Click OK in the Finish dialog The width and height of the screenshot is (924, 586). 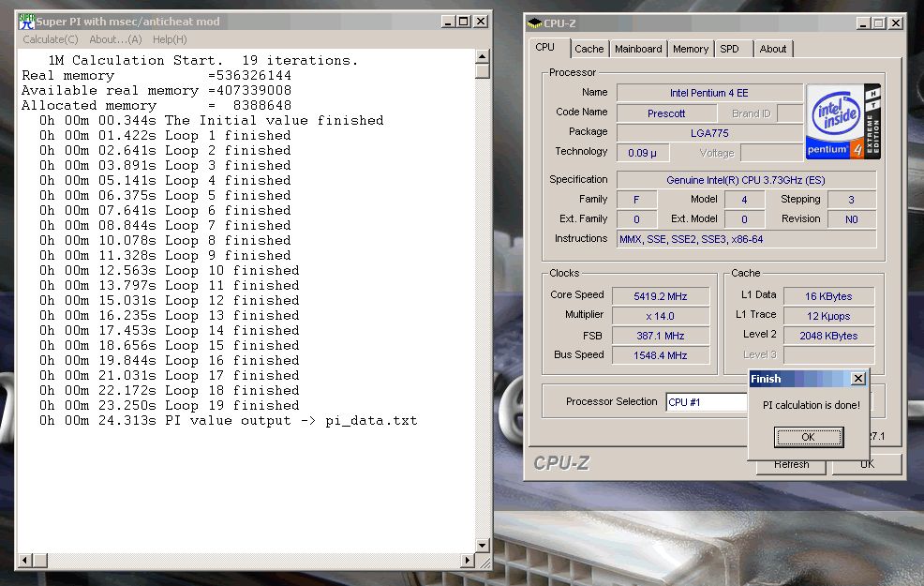pyautogui.click(x=808, y=437)
